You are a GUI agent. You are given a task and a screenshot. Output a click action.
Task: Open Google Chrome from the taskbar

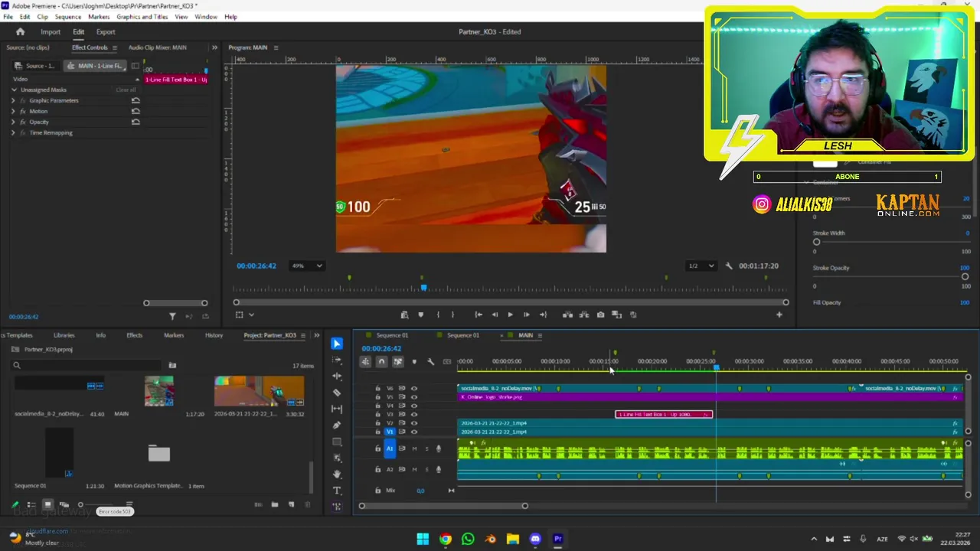pyautogui.click(x=446, y=539)
